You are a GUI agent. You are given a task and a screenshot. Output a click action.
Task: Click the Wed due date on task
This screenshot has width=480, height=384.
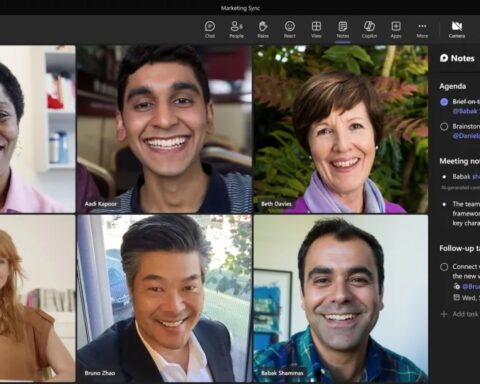coord(467,298)
